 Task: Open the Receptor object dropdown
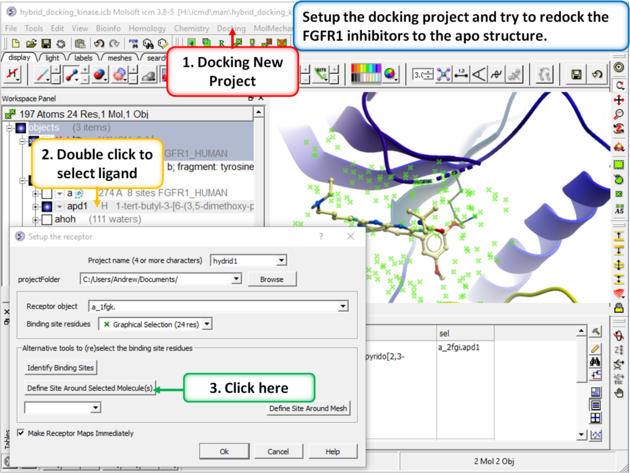point(343,307)
